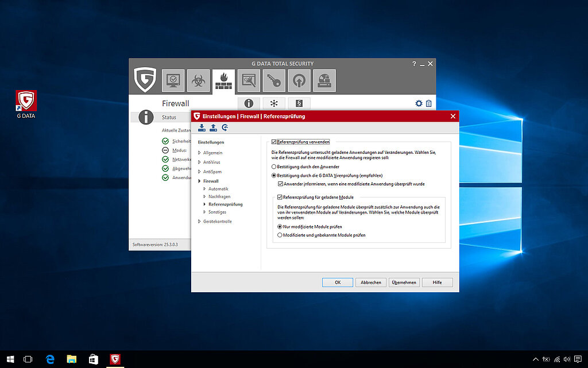This screenshot has width=588, height=368.
Task: Open the Backup drive icon
Action: click(324, 81)
